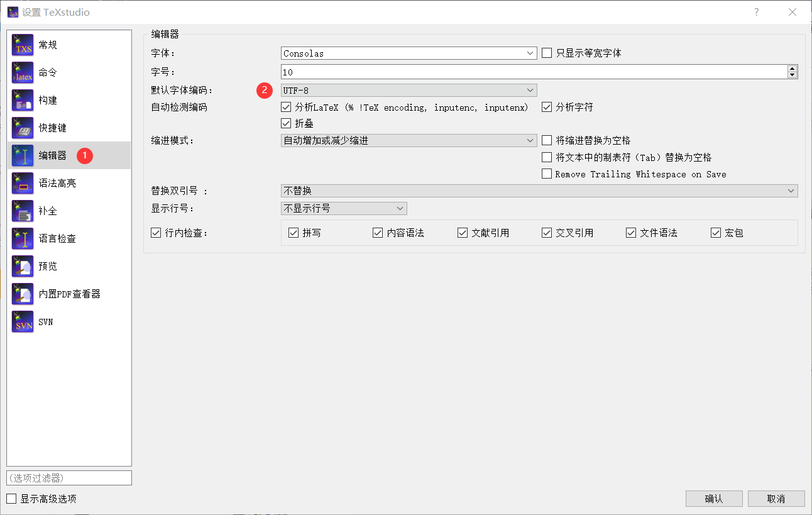This screenshot has width=812, height=515.
Task: Click the 确认 button
Action: click(714, 499)
